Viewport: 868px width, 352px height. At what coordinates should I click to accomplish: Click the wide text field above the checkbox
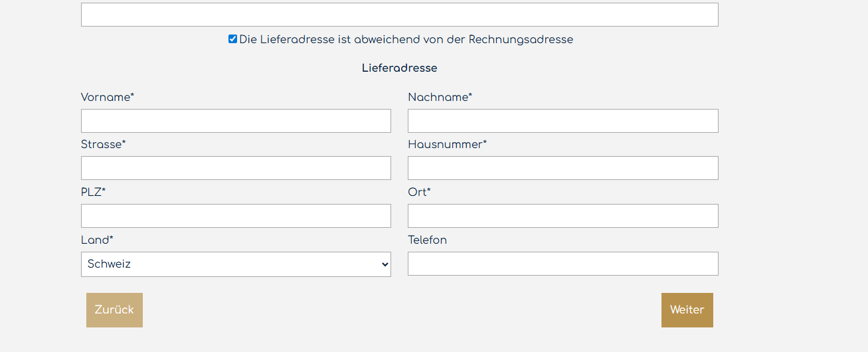(399, 15)
